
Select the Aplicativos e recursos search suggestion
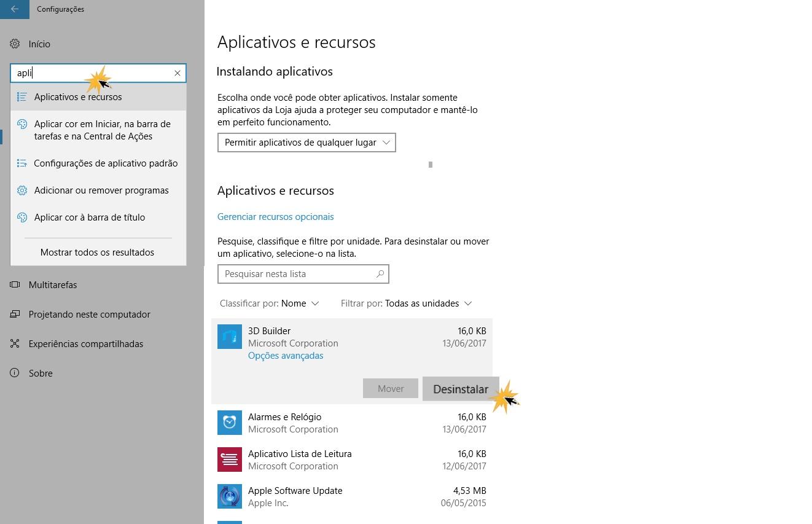[x=98, y=97]
